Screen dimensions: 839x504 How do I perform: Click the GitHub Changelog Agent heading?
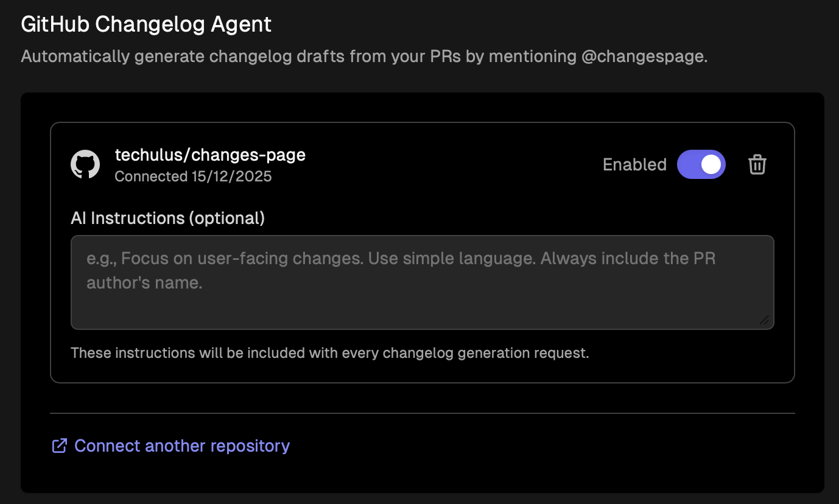pyautogui.click(x=146, y=24)
